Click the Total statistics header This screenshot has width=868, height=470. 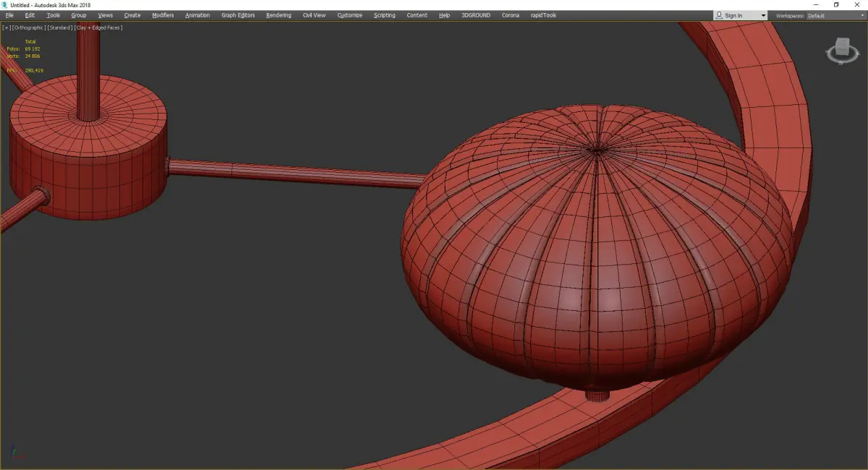click(30, 42)
